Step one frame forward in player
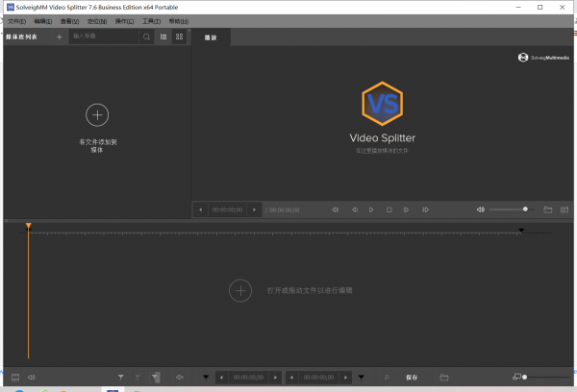 point(406,209)
